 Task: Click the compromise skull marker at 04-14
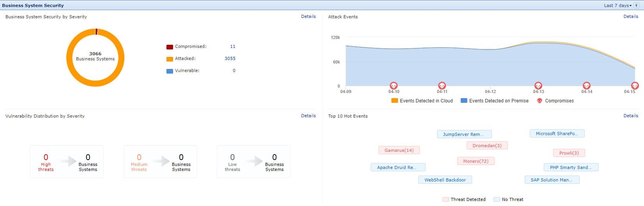[586, 85]
